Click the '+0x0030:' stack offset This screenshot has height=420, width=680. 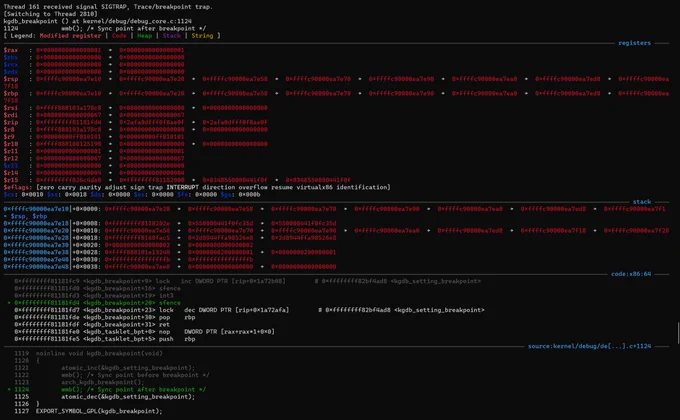pyautogui.click(x=86, y=259)
